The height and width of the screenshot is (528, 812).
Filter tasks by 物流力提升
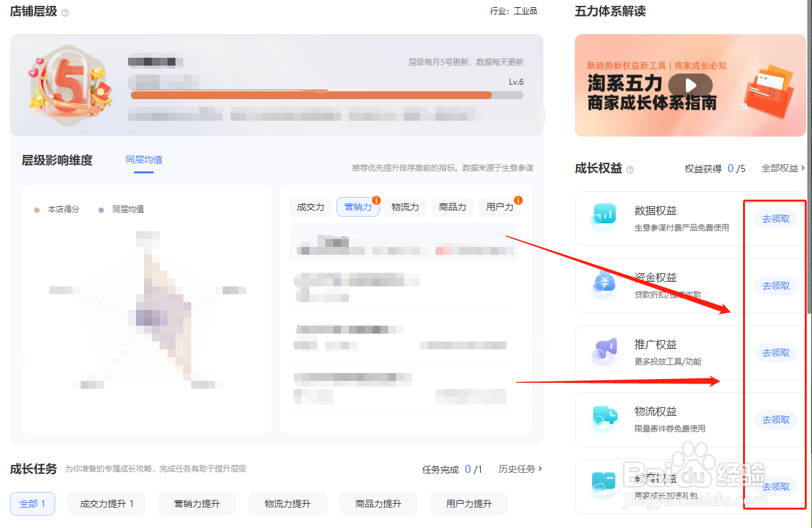tap(288, 504)
